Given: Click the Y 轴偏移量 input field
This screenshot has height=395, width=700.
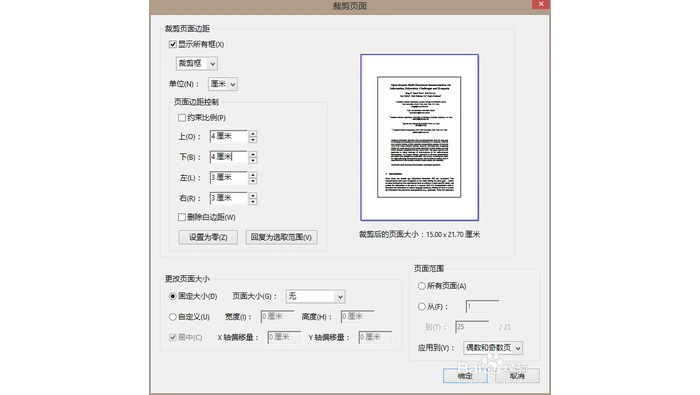Looking at the screenshot, I should (375, 337).
